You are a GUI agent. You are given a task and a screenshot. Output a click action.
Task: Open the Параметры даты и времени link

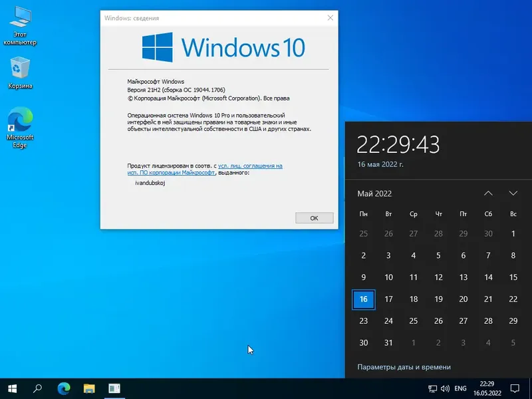pos(403,366)
